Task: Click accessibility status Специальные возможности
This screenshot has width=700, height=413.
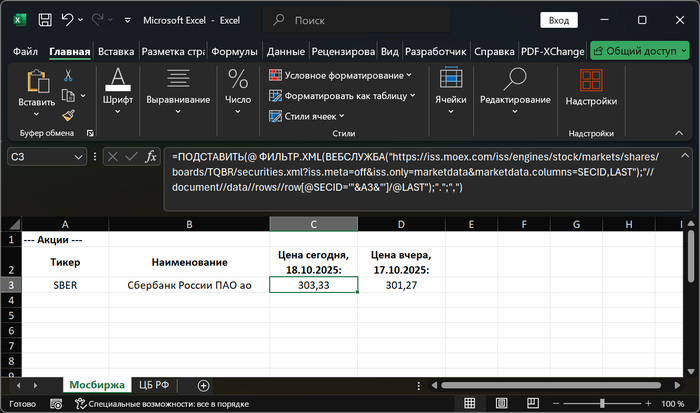Action: coord(162,404)
